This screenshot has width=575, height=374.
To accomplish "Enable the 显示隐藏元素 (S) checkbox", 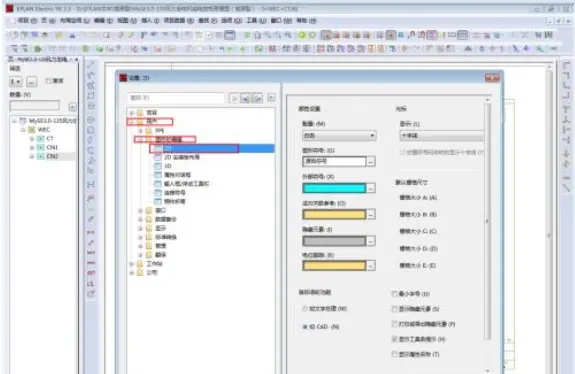I will (395, 309).
